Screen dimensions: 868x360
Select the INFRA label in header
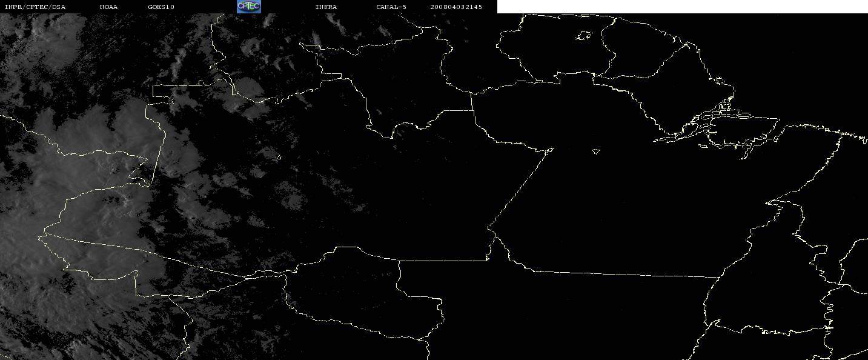pos(326,7)
